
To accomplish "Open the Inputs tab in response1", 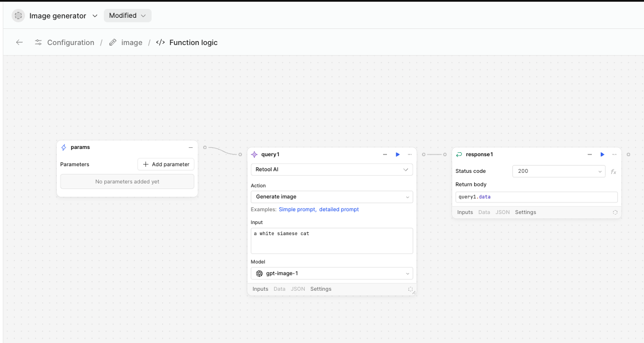I will 465,212.
